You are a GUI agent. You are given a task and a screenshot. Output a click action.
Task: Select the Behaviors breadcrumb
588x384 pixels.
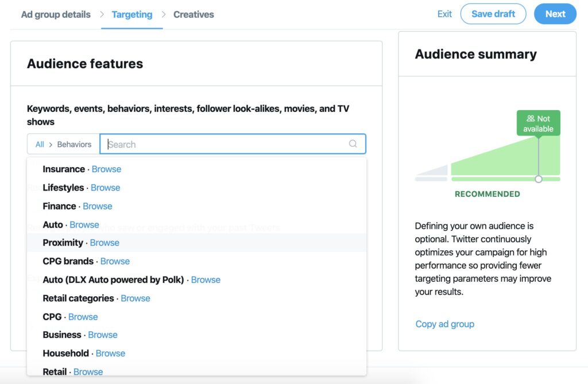coord(74,145)
